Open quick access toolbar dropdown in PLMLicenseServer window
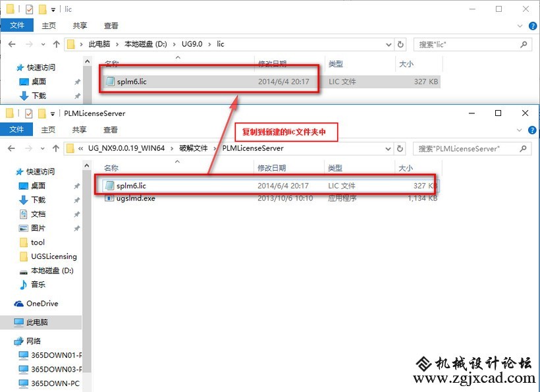 (52, 114)
